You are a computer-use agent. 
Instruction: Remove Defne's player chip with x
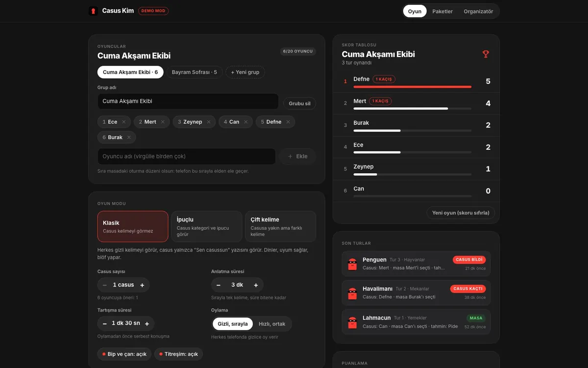pyautogui.click(x=288, y=122)
